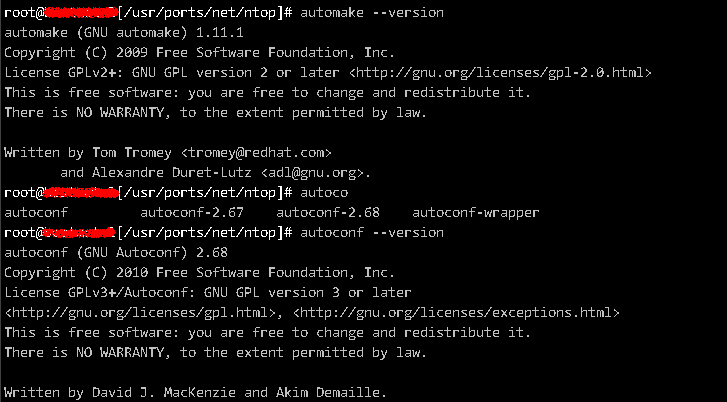Click the 'Copyright (C) 2010' line

coord(199,273)
